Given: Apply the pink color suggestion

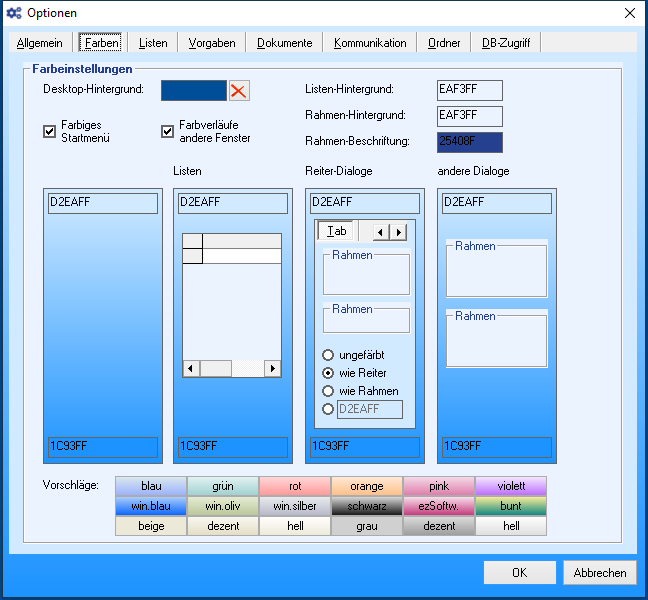Looking at the screenshot, I should (x=439, y=486).
